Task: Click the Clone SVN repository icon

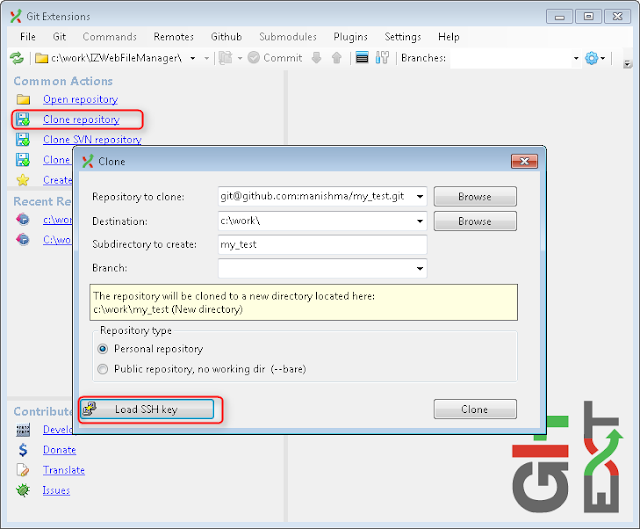Action: click(x=23, y=139)
